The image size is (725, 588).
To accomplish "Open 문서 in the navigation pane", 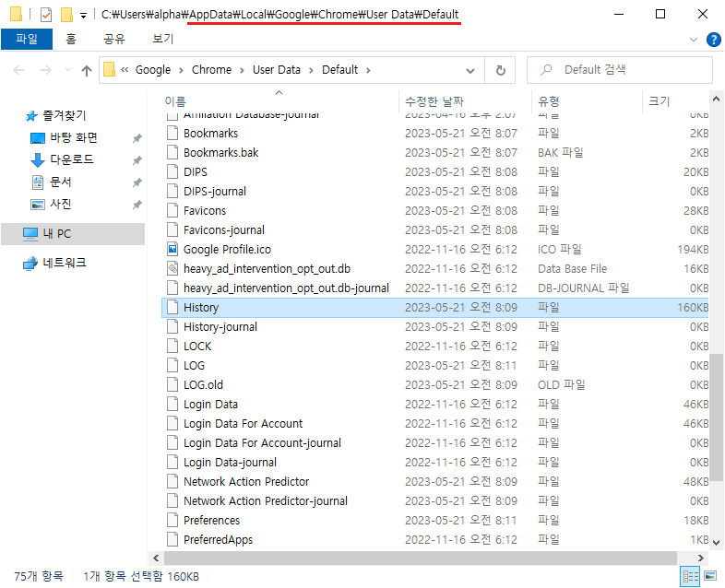I will (x=61, y=182).
